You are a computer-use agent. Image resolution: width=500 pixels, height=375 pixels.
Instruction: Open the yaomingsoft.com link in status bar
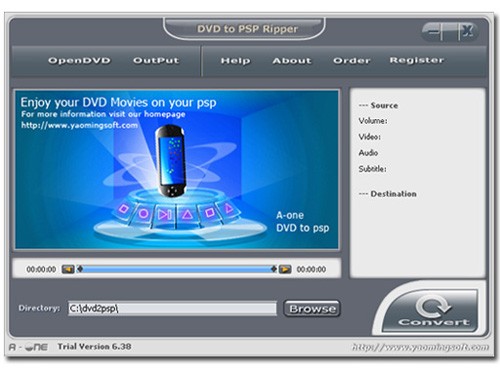pyautogui.click(x=421, y=347)
